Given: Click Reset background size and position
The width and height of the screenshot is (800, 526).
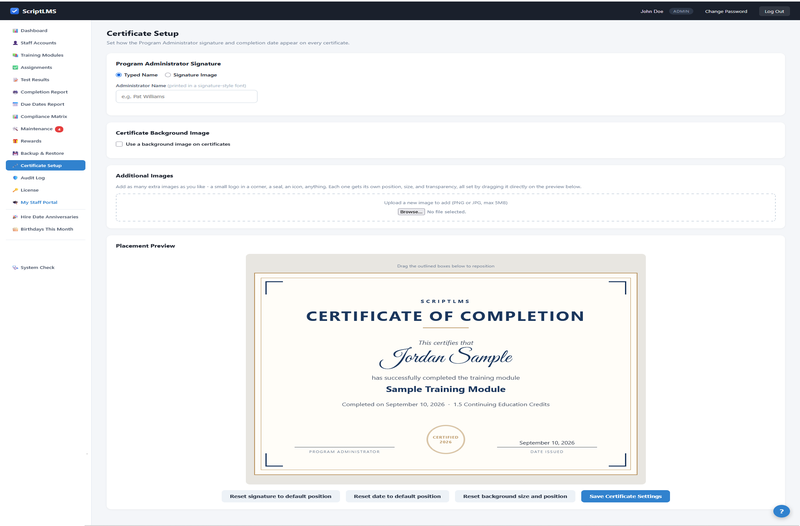Looking at the screenshot, I should 515,496.
